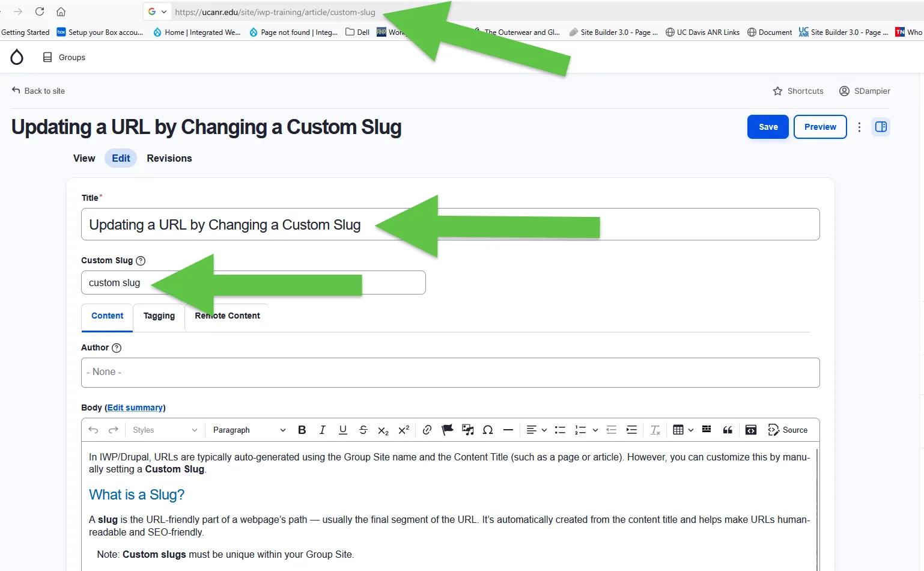This screenshot has height=571, width=924.
Task: Select the Bold formatting icon
Action: click(302, 430)
